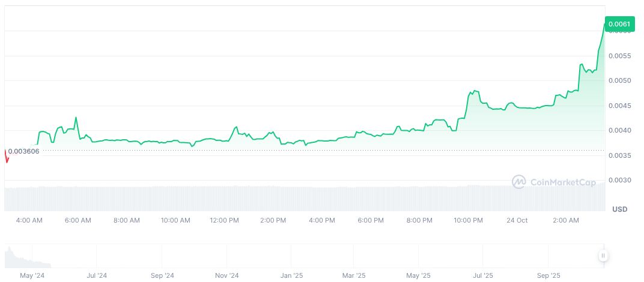
Task: Click the volume thumbnail in the navigator
Action: pyautogui.click(x=27, y=259)
